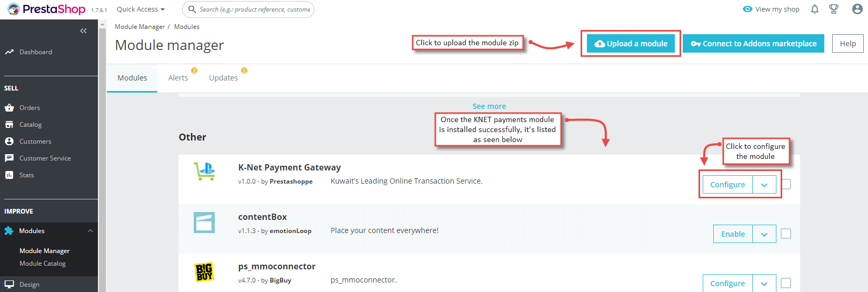This screenshot has width=868, height=292.
Task: Open Quick Access dropdown
Action: [141, 9]
